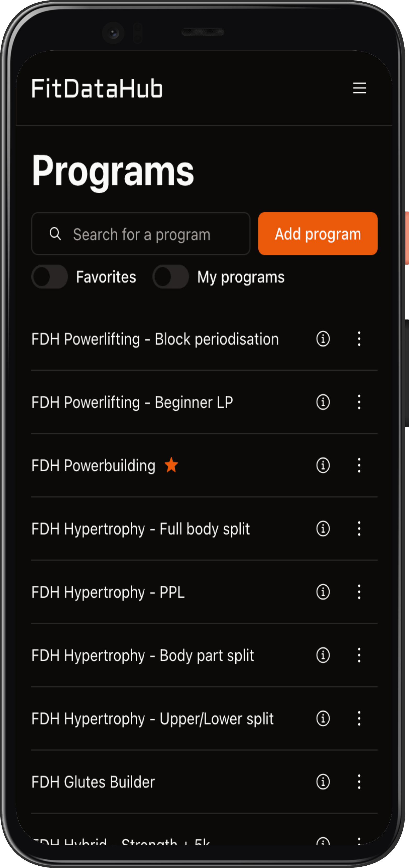Expand options menu for FDH Hypertrophy Upper/Lower split
Image resolution: width=409 pixels, height=868 pixels.
coord(359,718)
